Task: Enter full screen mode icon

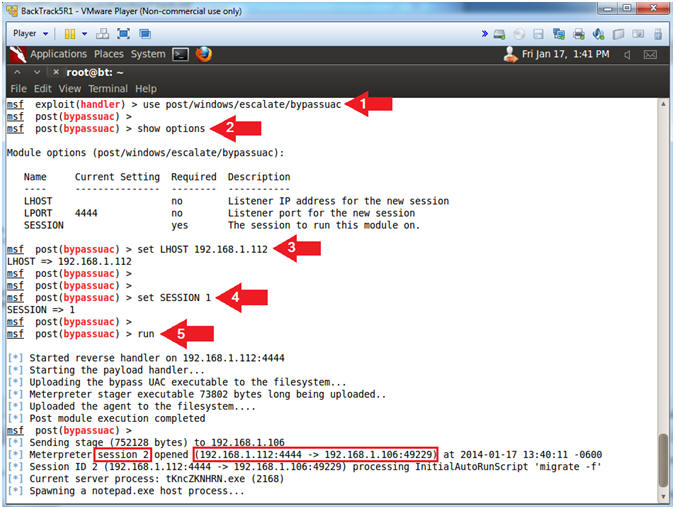Action: click(x=124, y=34)
